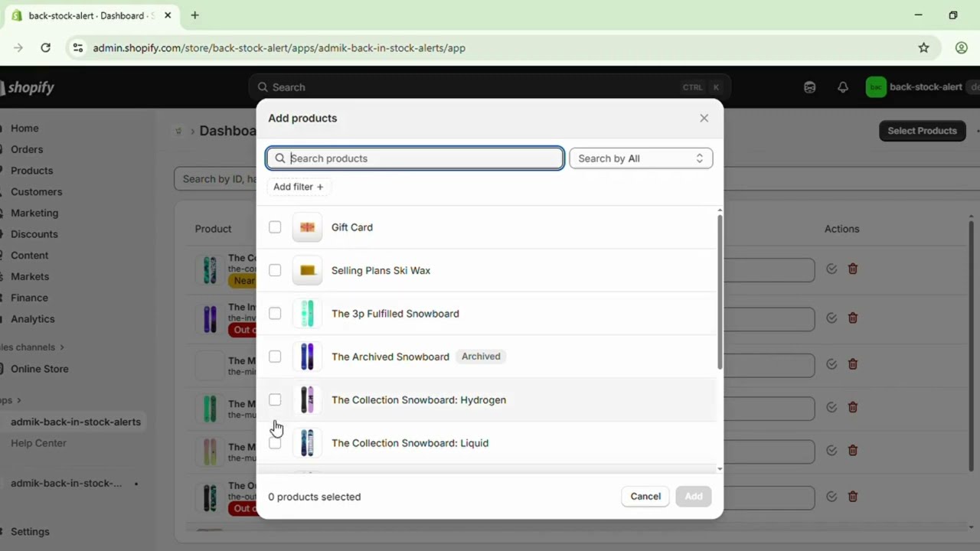Click The Collection Snowboard: Liquid name
Screen dimensions: 980x551
pos(410,443)
